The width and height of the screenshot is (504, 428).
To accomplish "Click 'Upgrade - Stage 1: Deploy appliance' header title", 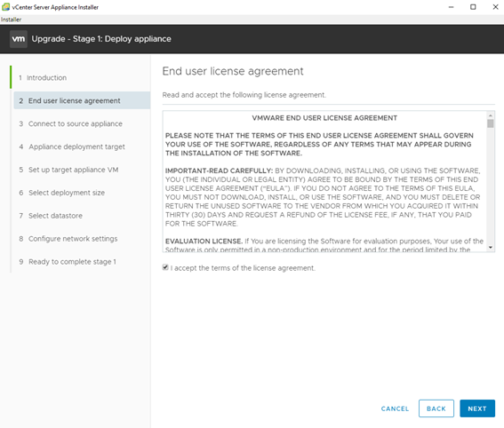I will tap(101, 39).
